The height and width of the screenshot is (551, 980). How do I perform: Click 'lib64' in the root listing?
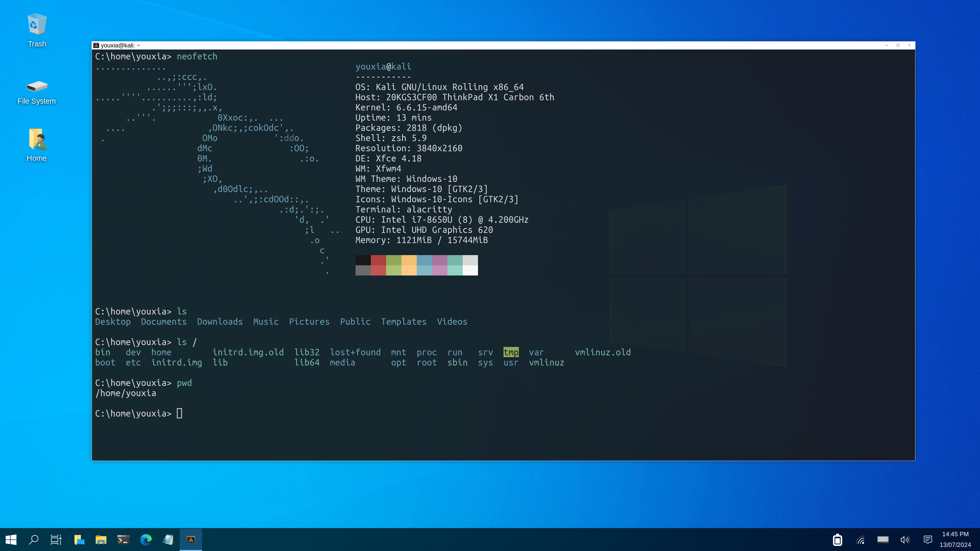tap(307, 363)
